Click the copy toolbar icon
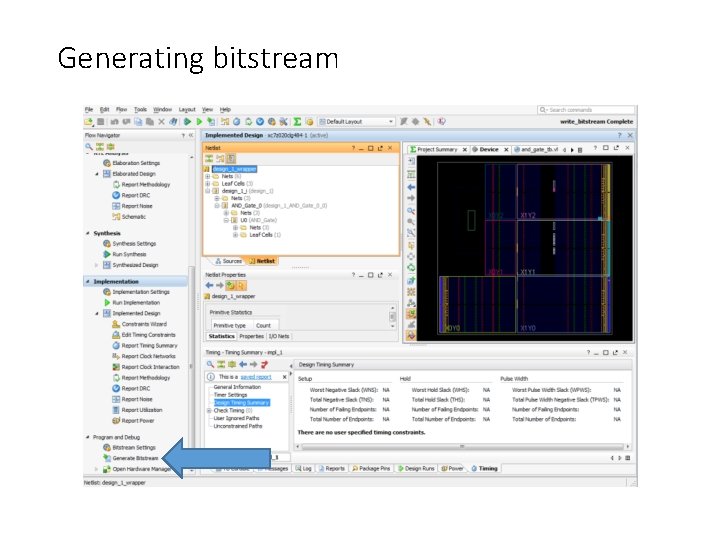The height and width of the screenshot is (540, 720). coord(138,122)
